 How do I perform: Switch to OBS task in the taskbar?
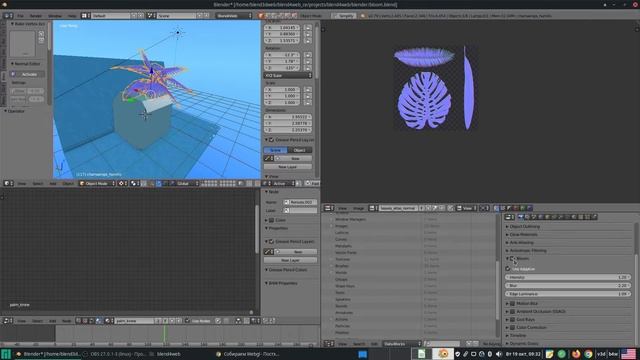pyautogui.click(x=114, y=354)
